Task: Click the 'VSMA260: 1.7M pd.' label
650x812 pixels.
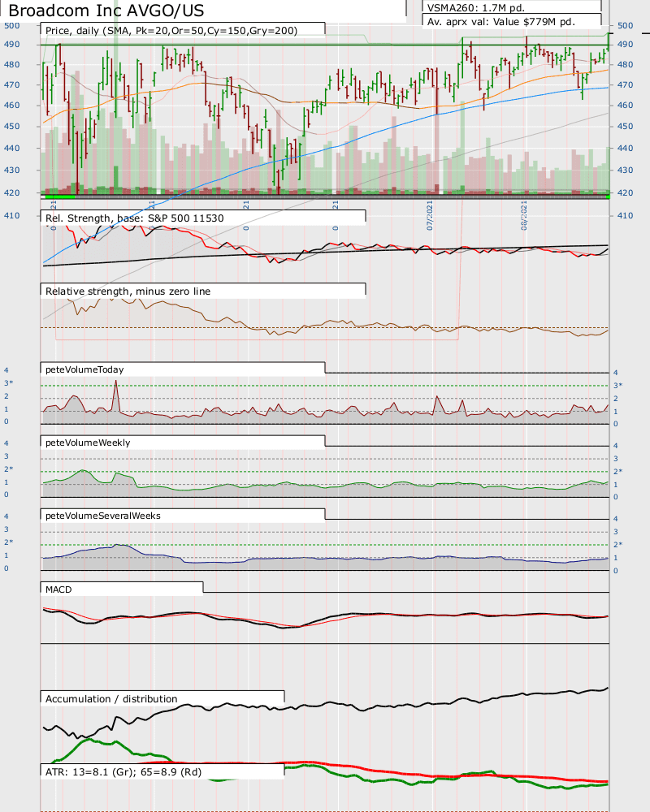Action: [x=476, y=8]
